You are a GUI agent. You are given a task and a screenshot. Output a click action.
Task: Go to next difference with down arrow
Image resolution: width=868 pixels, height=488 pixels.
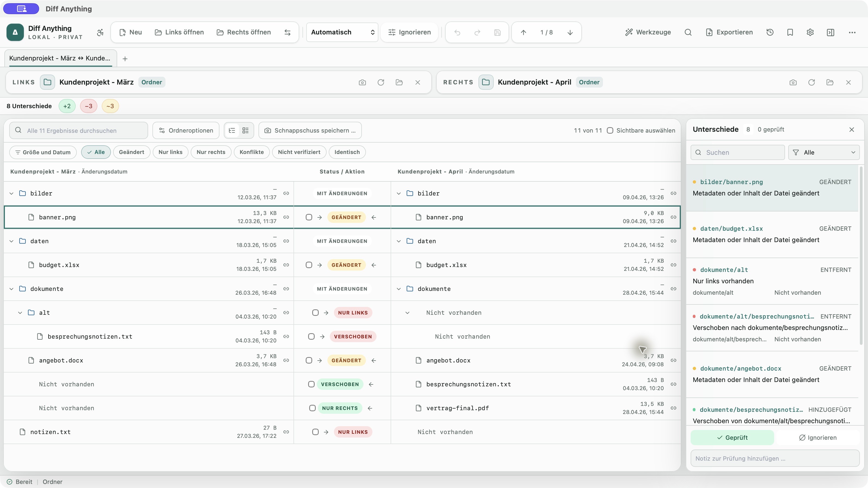570,32
